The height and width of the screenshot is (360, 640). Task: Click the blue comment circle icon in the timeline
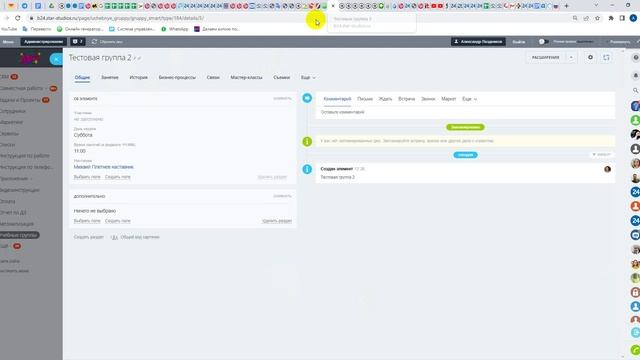[x=307, y=98]
